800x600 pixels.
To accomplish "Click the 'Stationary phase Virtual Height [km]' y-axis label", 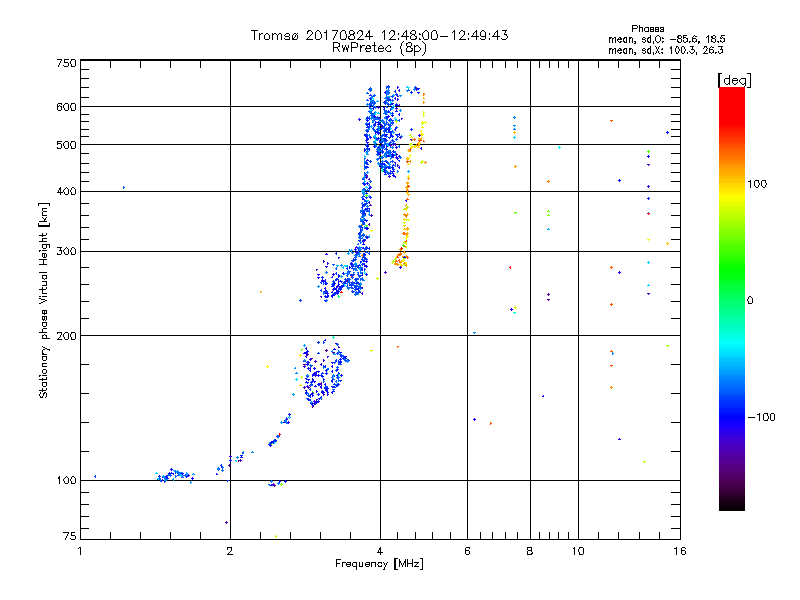I will tap(44, 301).
